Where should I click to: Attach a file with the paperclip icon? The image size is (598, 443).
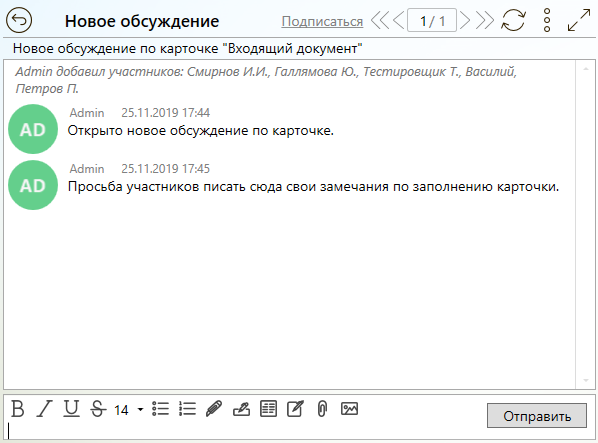point(322,409)
